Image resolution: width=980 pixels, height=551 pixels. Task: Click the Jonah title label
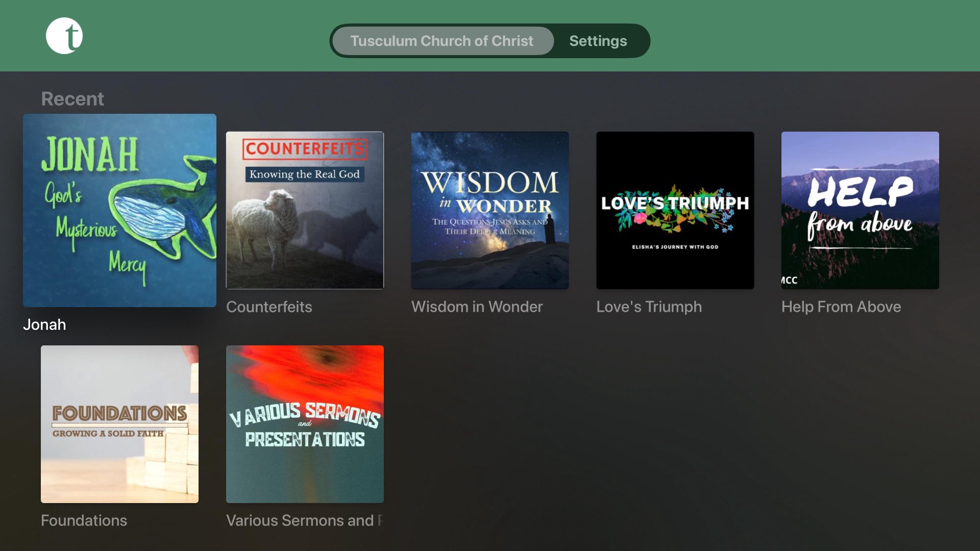44,324
